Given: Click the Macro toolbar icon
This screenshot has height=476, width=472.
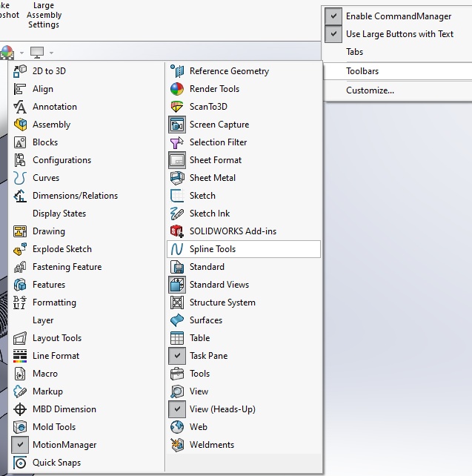Looking at the screenshot, I should click(20, 374).
